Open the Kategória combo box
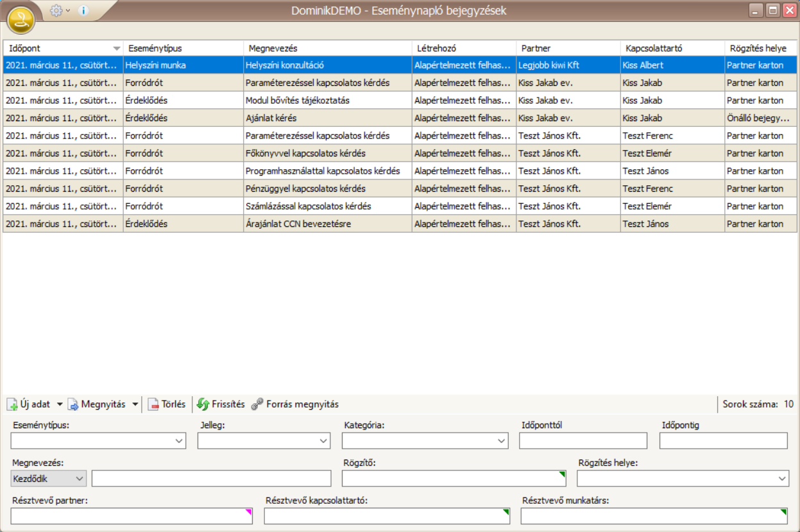The height and width of the screenshot is (532, 800). click(425, 441)
